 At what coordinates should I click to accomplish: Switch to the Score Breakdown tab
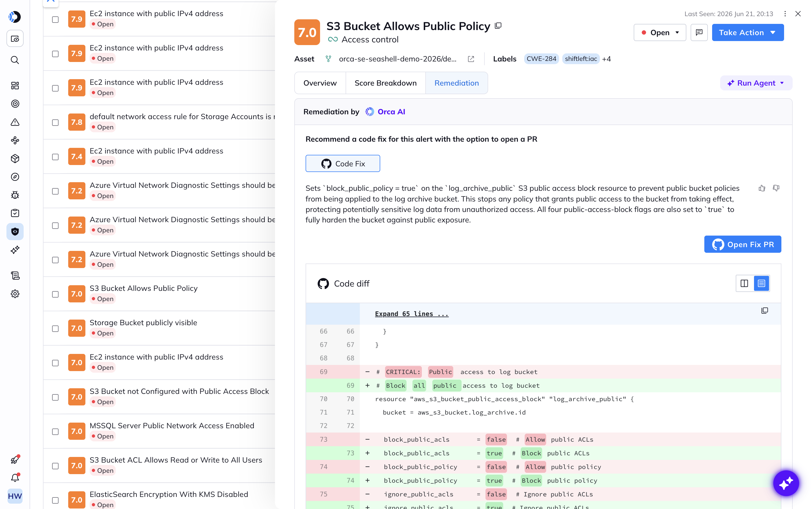pos(385,83)
